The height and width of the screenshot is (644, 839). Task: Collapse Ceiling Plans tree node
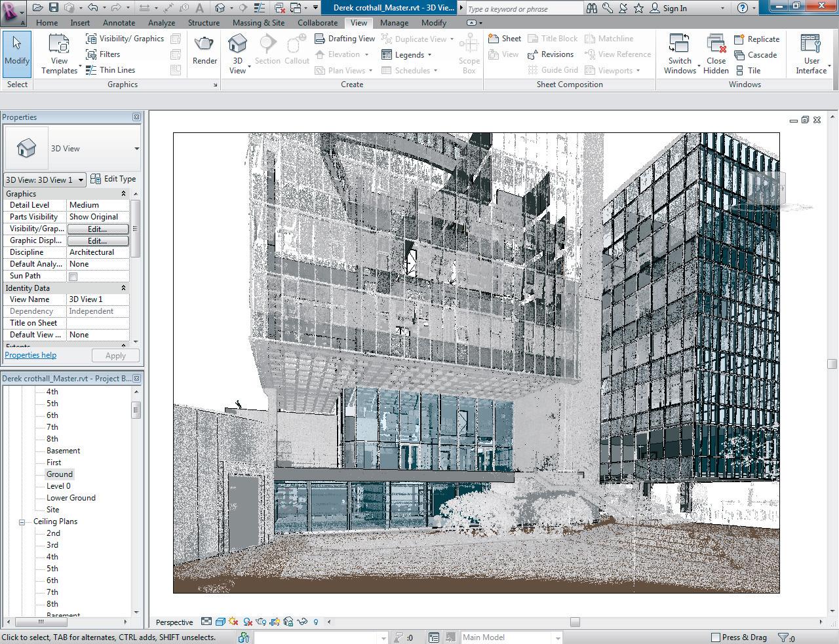pos(22,522)
